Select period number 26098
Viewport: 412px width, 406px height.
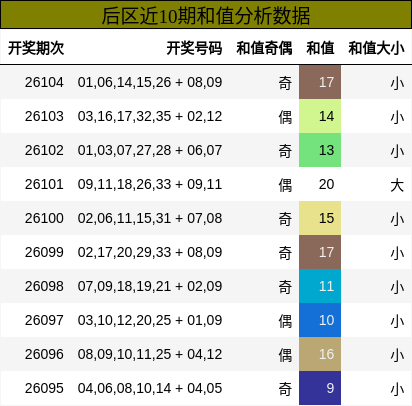click(44, 286)
